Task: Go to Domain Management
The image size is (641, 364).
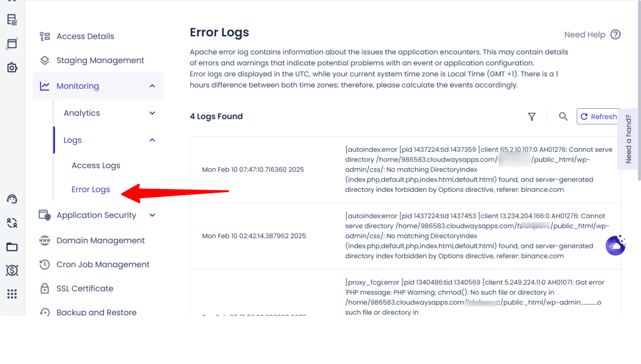Action: pos(100,241)
